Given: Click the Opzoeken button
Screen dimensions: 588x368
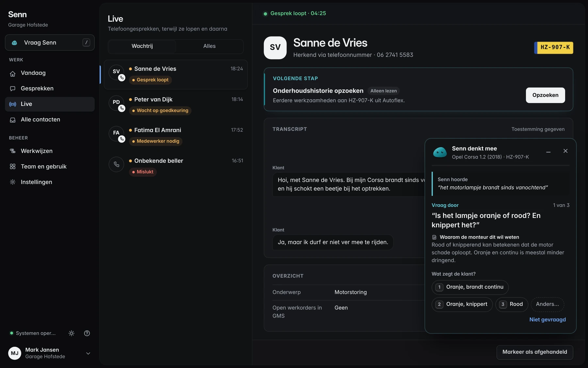Looking at the screenshot, I should click(x=545, y=95).
